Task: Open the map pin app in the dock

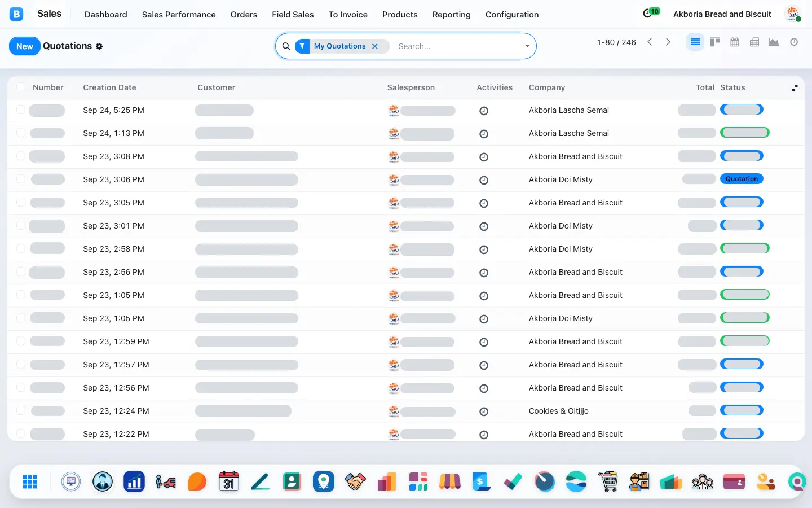Action: pyautogui.click(x=324, y=481)
